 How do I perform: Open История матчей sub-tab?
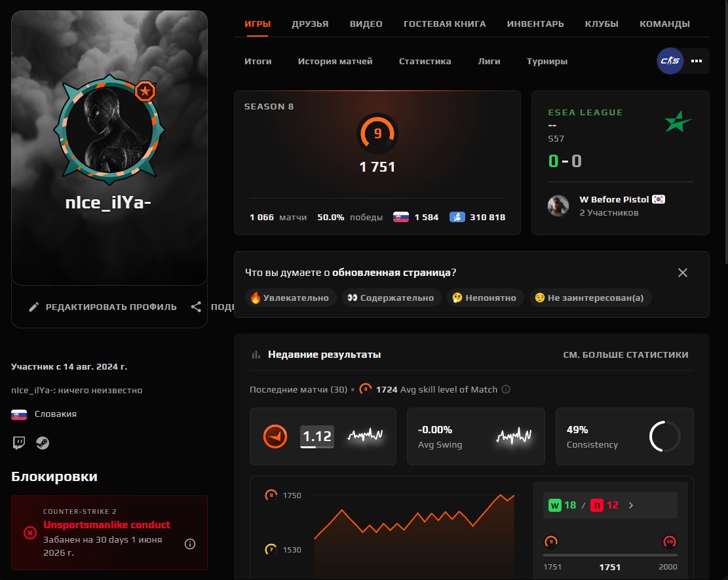pyautogui.click(x=335, y=62)
